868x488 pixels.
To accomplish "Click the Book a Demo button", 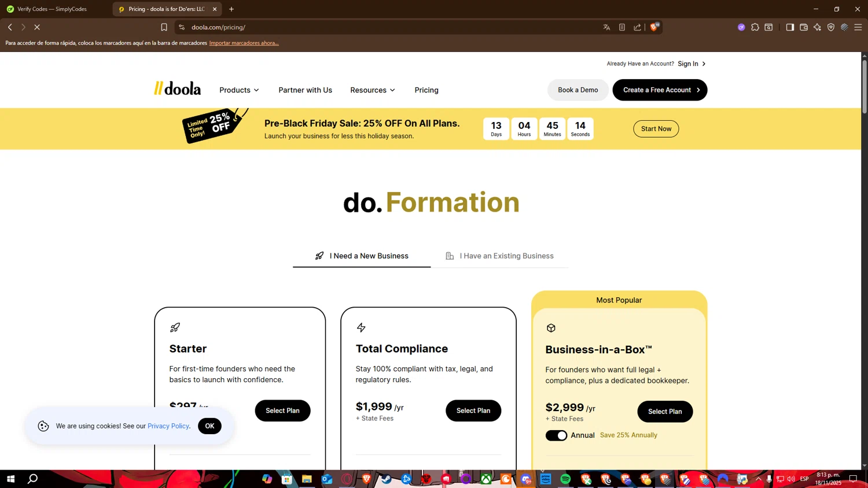I will click(x=578, y=90).
